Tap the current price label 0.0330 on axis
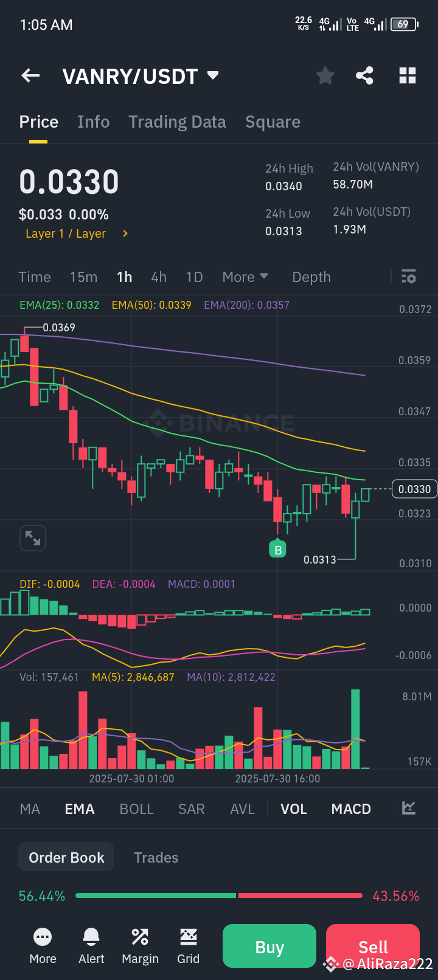Screen dimensions: 438x980 click(x=414, y=489)
